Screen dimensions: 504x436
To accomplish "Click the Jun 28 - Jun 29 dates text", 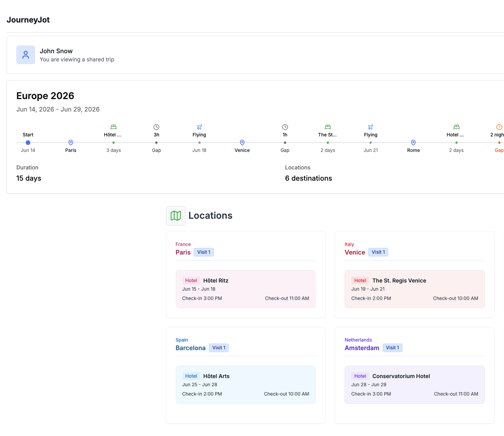I will click(x=369, y=385).
